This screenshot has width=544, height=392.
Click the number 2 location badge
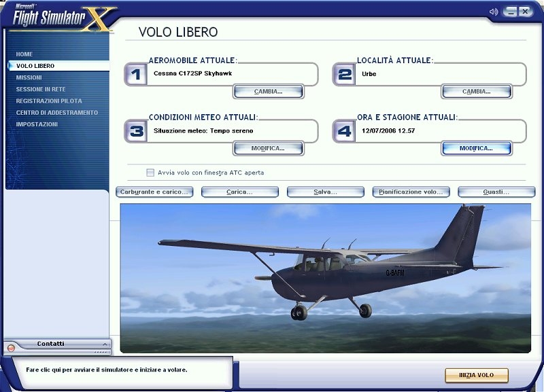(x=345, y=74)
